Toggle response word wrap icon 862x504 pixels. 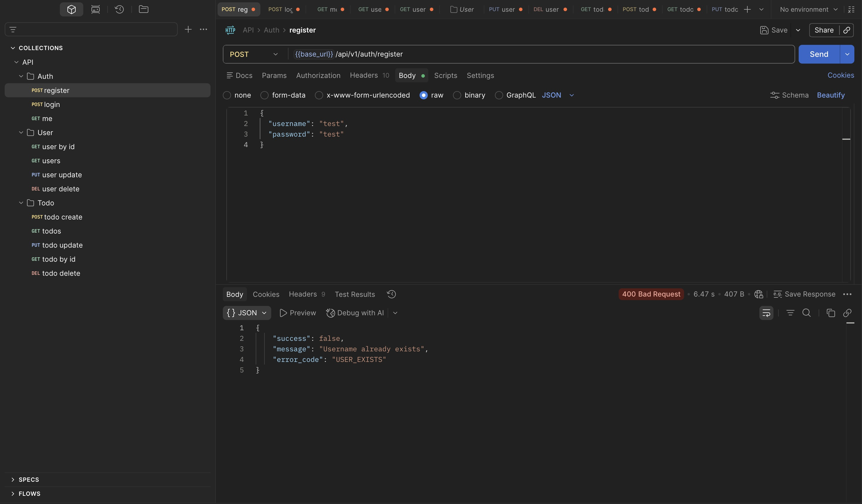[x=766, y=313]
